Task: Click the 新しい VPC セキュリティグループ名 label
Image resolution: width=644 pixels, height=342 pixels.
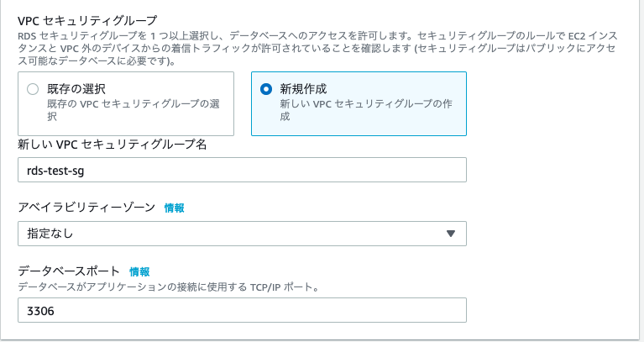Action: [x=113, y=145]
